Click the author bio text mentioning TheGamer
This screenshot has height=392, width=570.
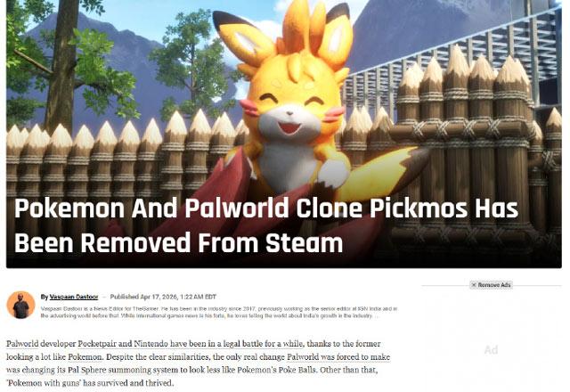[x=219, y=313]
